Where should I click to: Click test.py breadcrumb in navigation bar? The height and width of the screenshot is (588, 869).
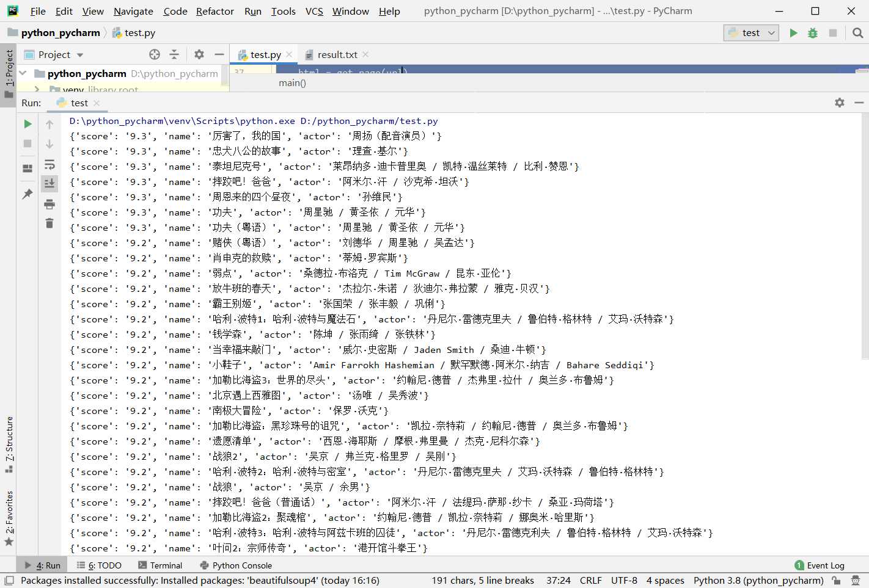tap(134, 33)
